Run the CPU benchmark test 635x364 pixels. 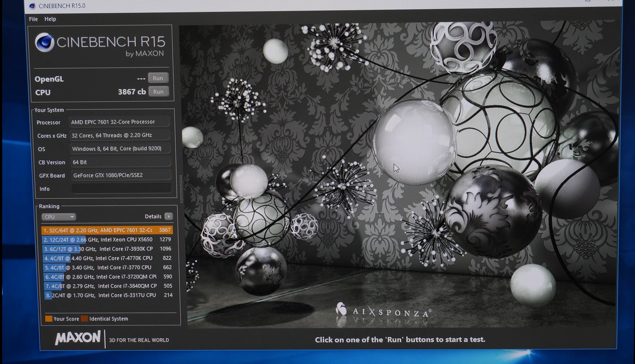tap(158, 92)
